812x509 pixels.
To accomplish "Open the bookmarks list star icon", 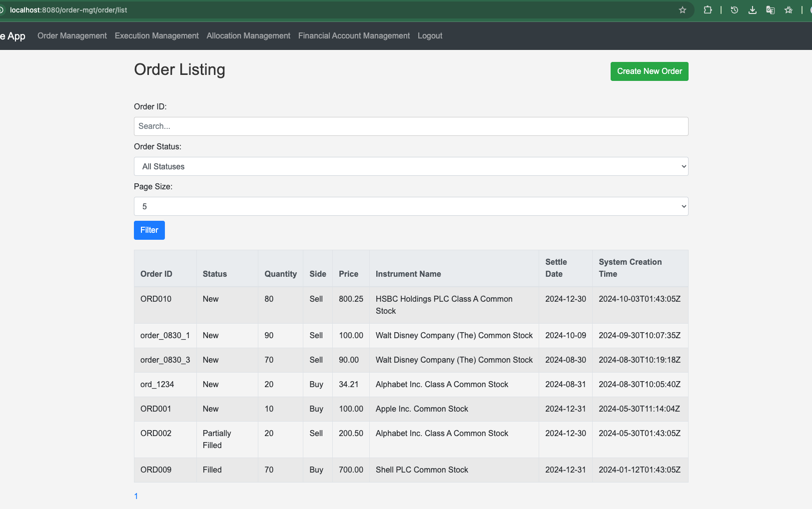I will (x=789, y=10).
